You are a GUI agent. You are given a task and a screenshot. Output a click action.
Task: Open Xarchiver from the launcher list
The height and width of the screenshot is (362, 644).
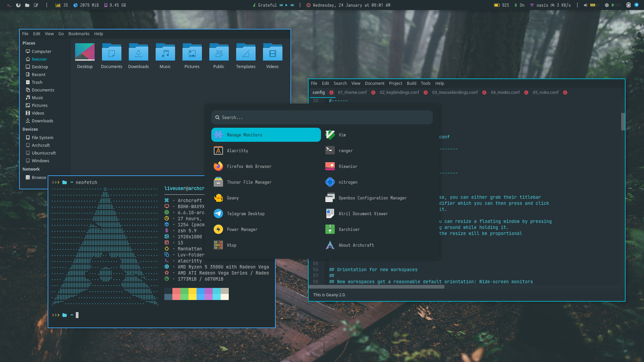point(349,230)
